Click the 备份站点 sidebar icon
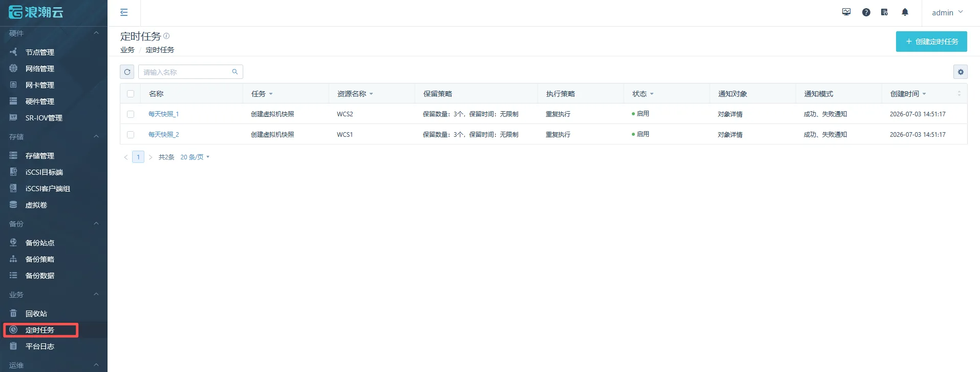Screen dimensions: 980x372 [x=13, y=242]
